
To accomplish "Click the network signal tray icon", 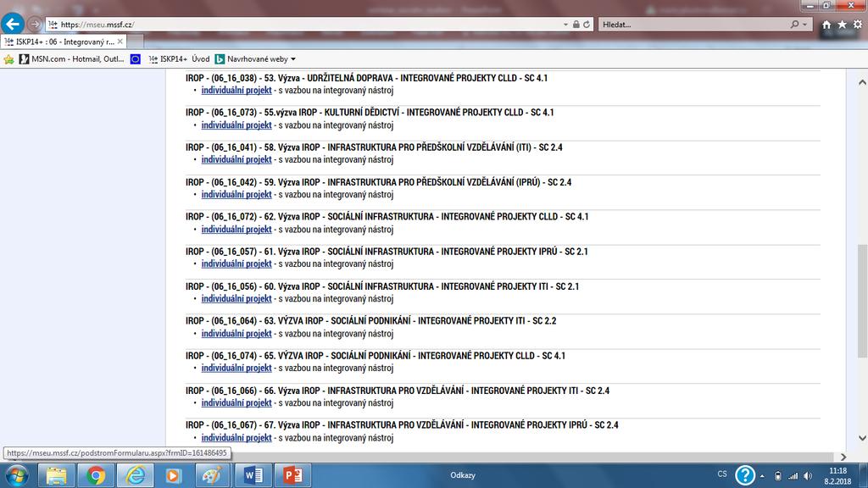I will pyautogui.click(x=793, y=476).
